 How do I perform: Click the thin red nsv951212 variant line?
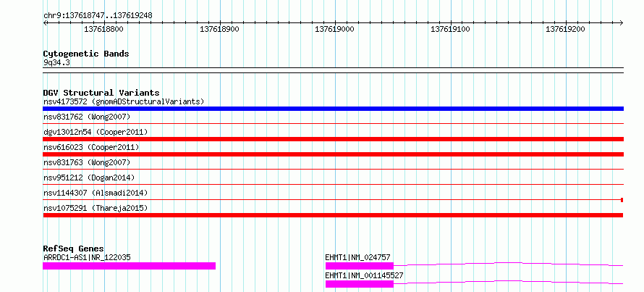333,184
